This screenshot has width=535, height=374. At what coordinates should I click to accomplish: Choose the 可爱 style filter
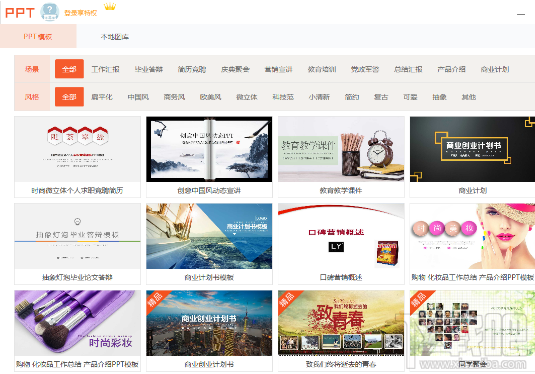[410, 97]
